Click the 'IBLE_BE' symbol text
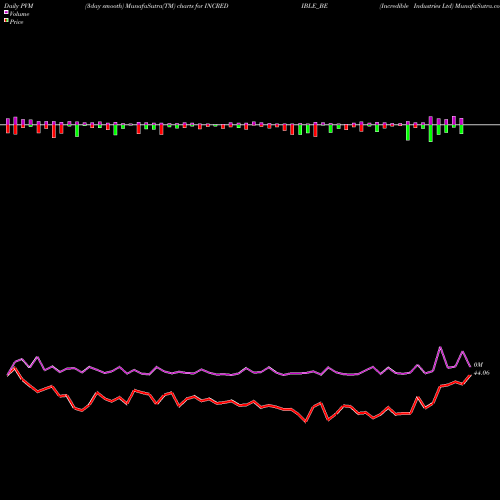 (x=314, y=6)
